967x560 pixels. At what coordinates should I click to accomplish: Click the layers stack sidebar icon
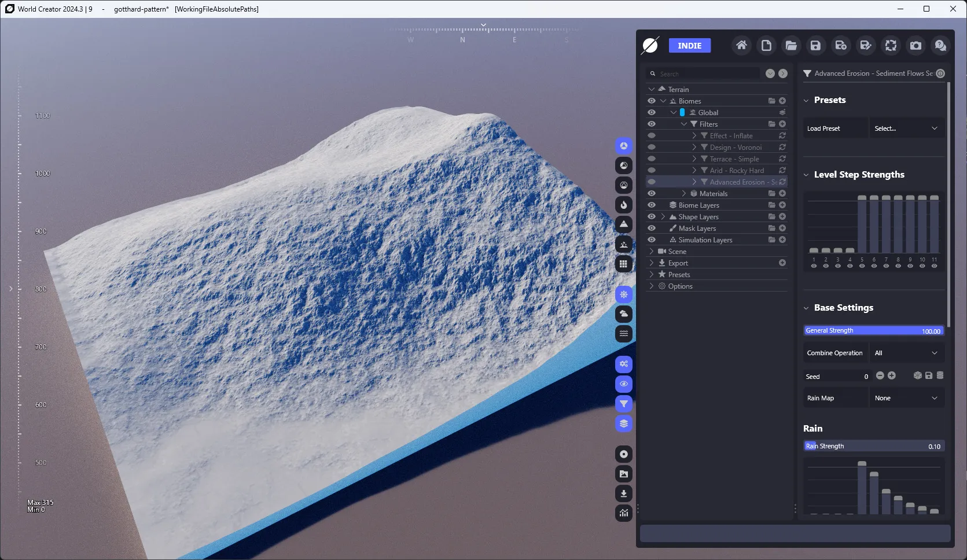(623, 423)
